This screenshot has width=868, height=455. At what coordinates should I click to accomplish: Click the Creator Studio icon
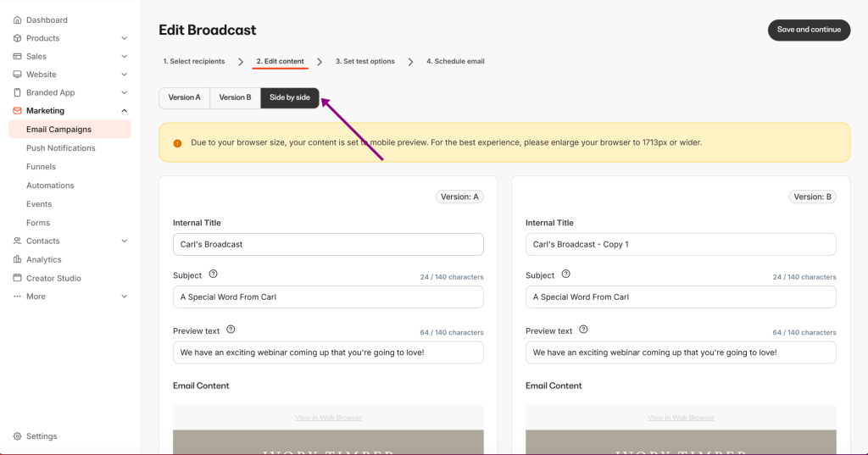17,278
